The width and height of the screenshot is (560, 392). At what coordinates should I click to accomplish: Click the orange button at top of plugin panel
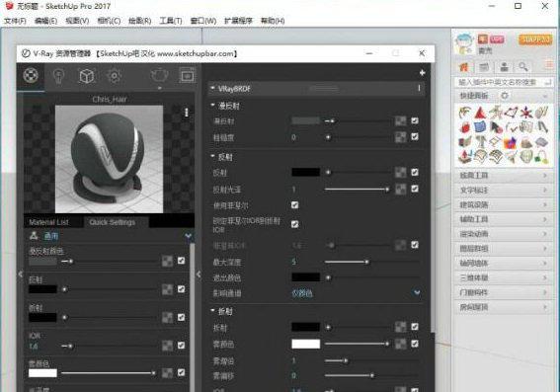[x=535, y=39]
